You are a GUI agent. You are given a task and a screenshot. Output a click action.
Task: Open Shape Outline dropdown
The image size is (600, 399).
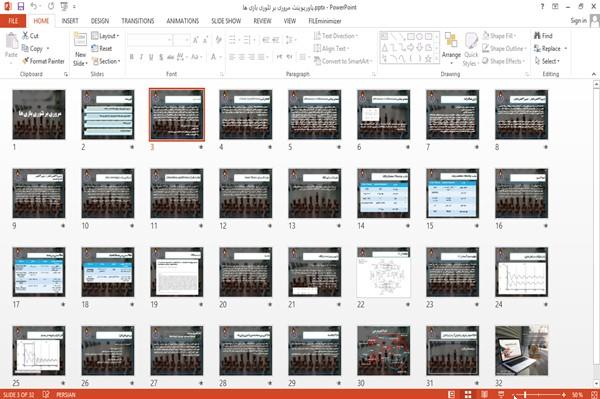point(504,48)
